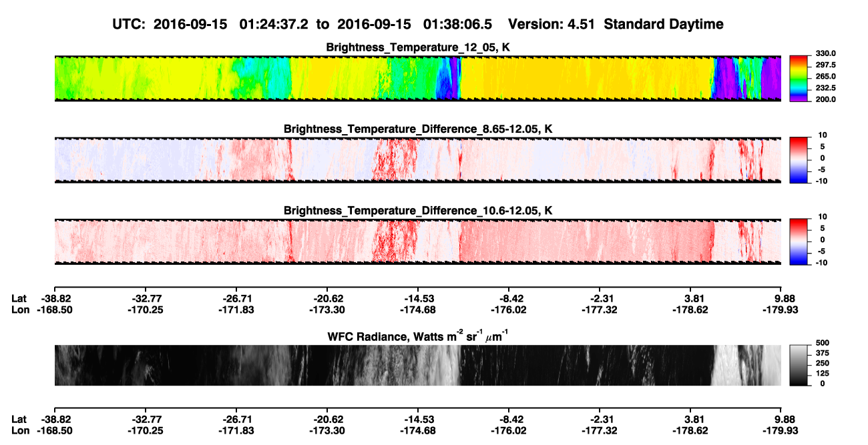Click longitude -179.93 on axis below WFC panel
868x445 pixels.
pos(782,430)
